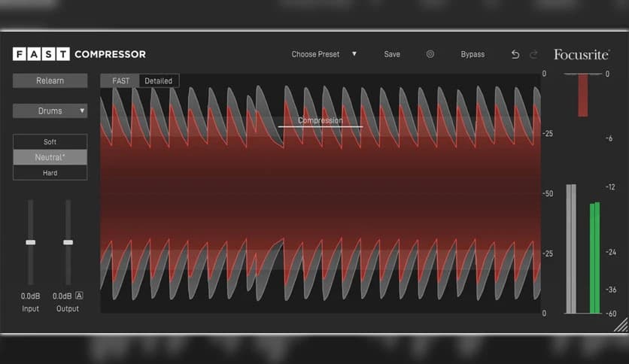This screenshot has height=364, width=629.
Task: Switch to the Detailed view tab
Action: tap(159, 80)
